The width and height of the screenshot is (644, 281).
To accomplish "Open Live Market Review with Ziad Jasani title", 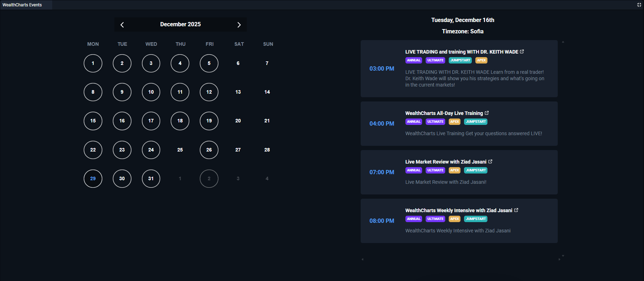I will coord(446,162).
